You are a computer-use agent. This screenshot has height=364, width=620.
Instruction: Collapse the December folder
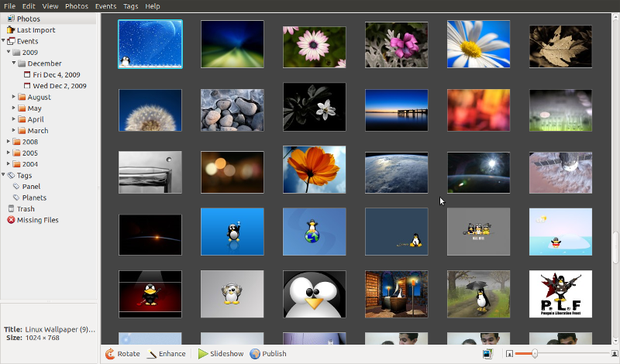pyautogui.click(x=13, y=64)
